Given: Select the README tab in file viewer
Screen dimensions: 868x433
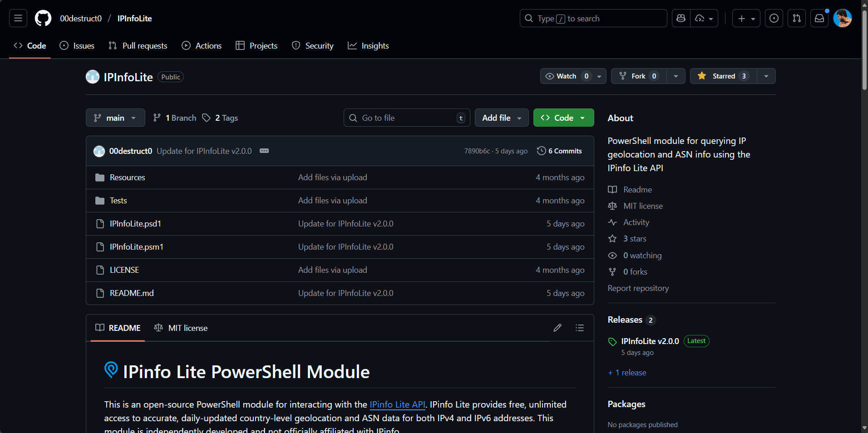Looking at the screenshot, I should coord(118,328).
